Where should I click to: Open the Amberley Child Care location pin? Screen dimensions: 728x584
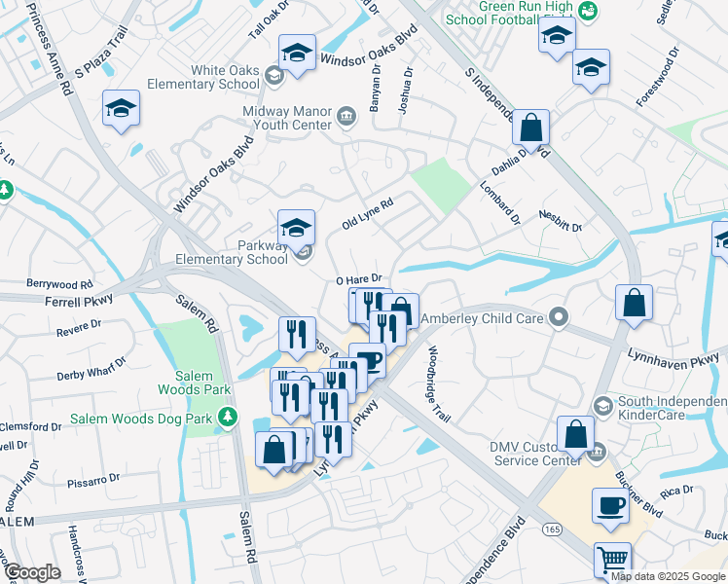559,317
